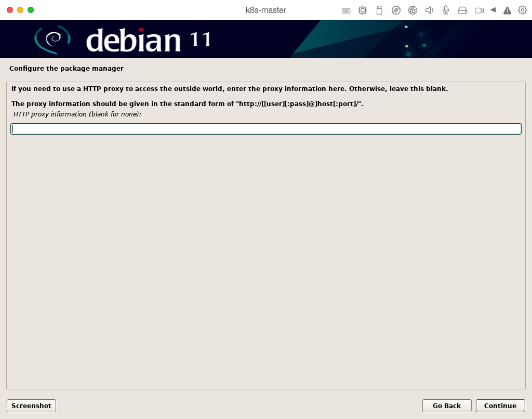The image size is (532, 419).
Task: Click the yellow minimize window button
Action: click(20, 10)
